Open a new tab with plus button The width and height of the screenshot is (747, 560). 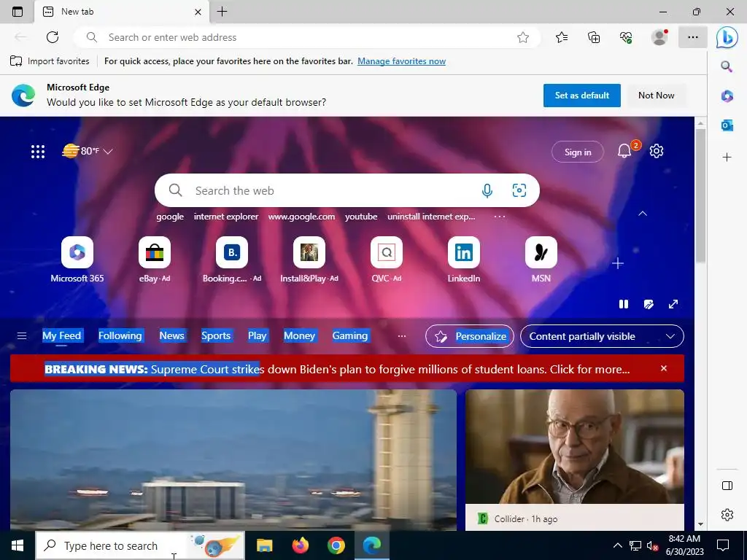(x=222, y=12)
